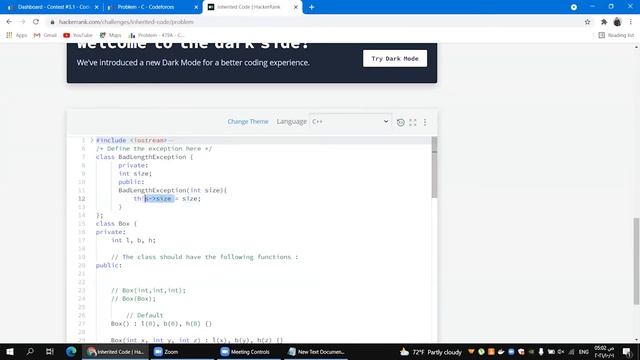Image resolution: width=640 pixels, height=360 pixels.
Task: Reload the HackerRank page
Action: [36, 22]
